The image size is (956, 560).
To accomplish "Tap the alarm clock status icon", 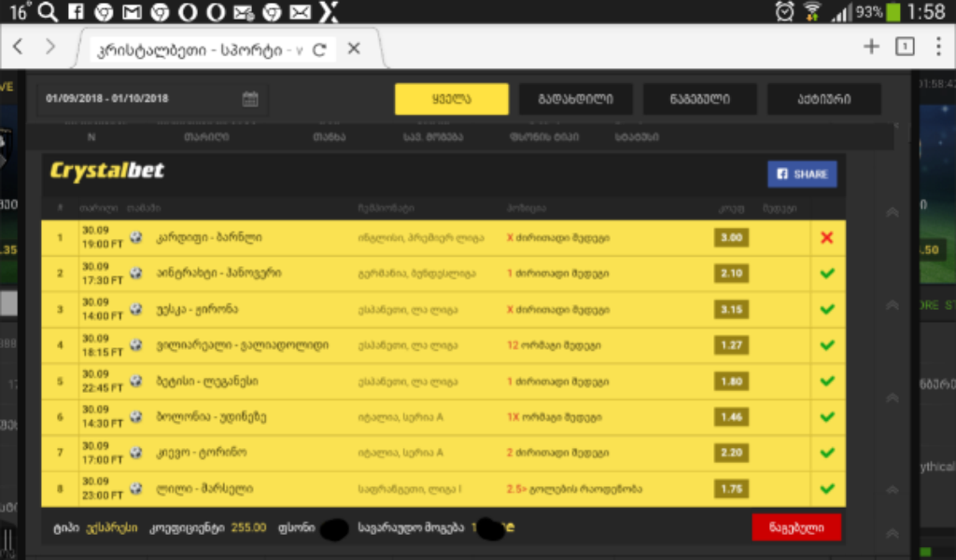I will coord(784,11).
